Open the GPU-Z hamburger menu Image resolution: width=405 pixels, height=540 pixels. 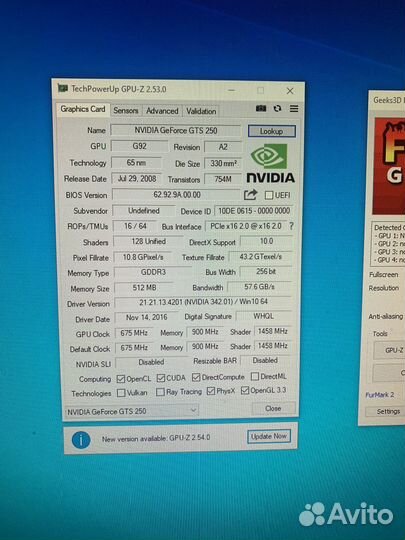294,109
